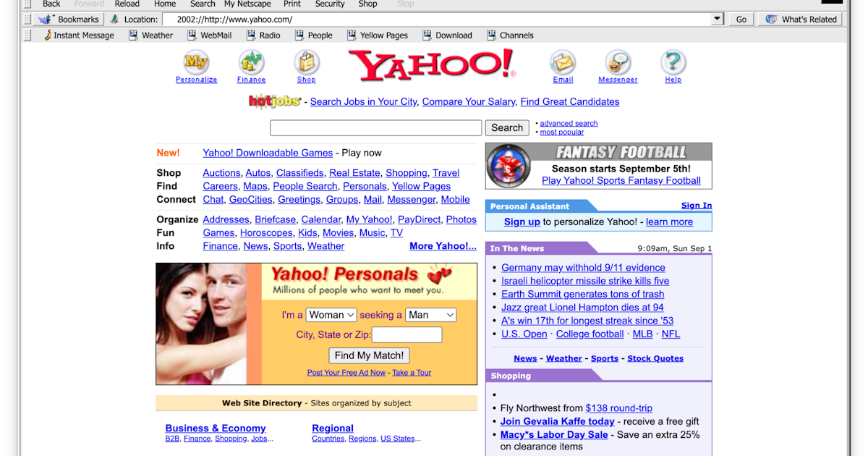Open the Finance chart icon
This screenshot has width=868, height=456.
point(251,62)
